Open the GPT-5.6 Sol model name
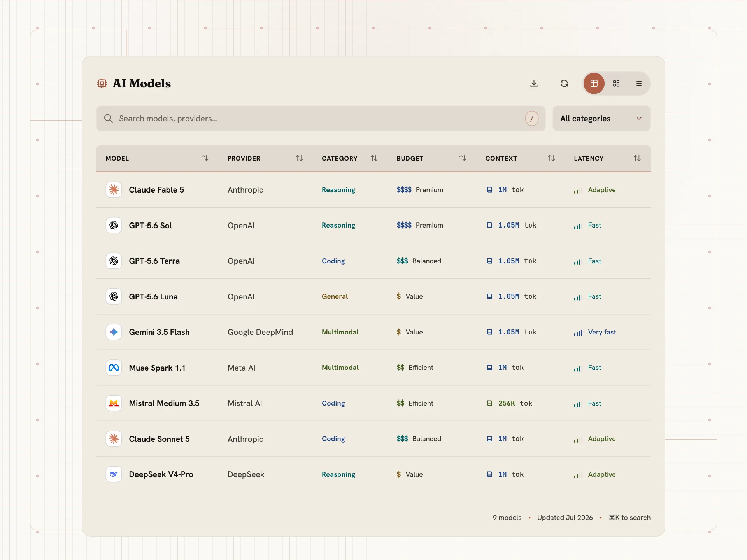Image resolution: width=747 pixels, height=560 pixels. coord(150,226)
